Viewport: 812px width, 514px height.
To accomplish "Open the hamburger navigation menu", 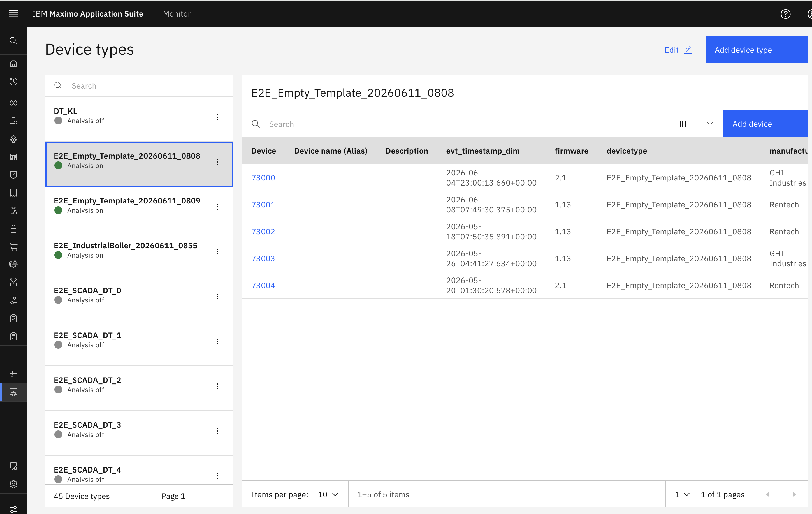I will 13,14.
